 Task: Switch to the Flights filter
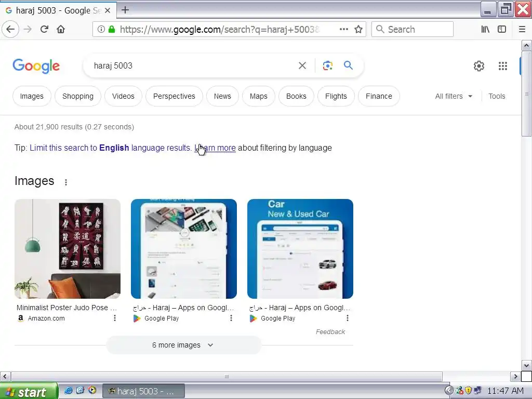[336, 96]
